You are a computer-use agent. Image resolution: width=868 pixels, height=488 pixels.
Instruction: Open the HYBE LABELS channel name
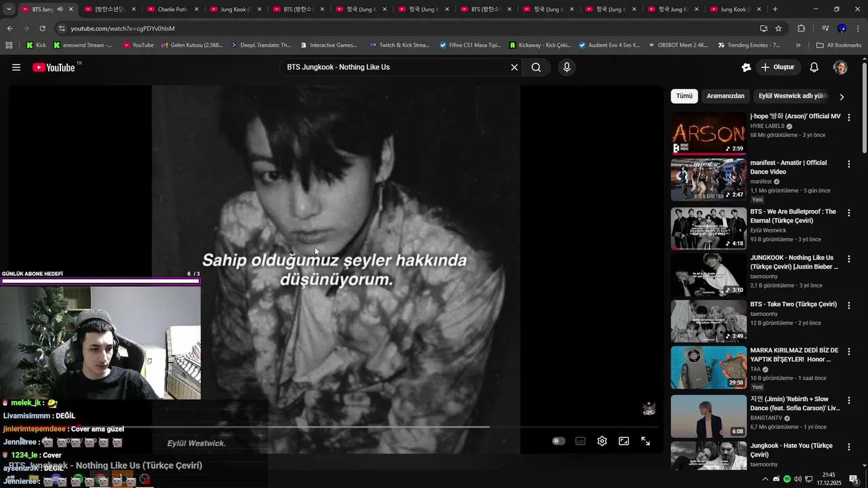pyautogui.click(x=767, y=126)
